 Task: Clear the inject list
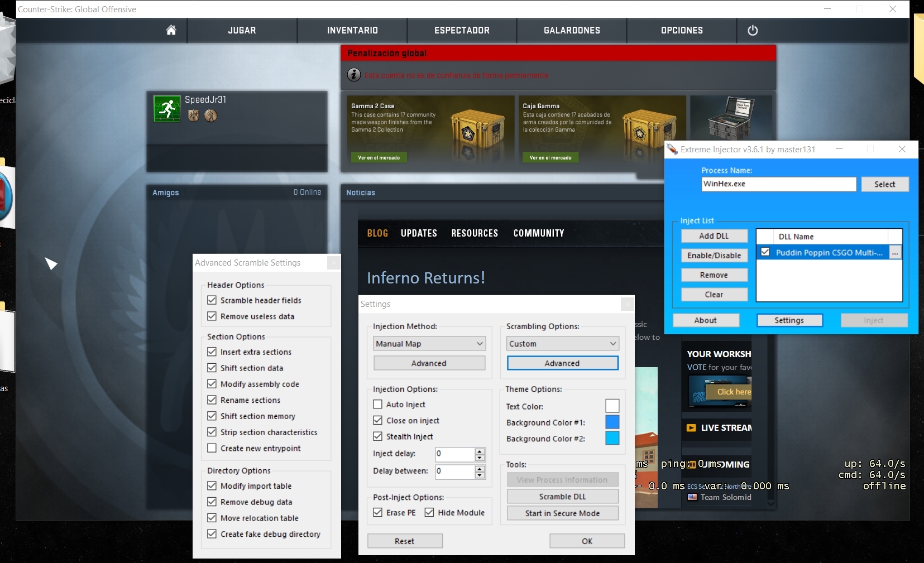(714, 295)
